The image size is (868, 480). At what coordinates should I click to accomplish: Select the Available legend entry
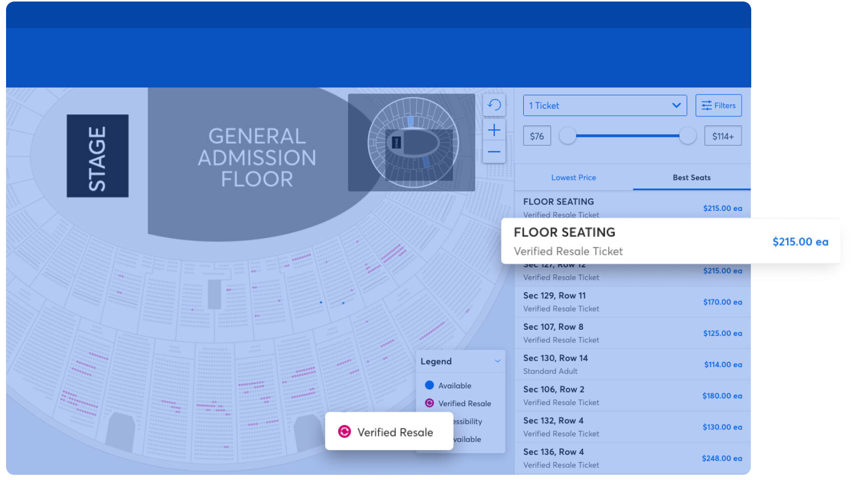click(454, 385)
